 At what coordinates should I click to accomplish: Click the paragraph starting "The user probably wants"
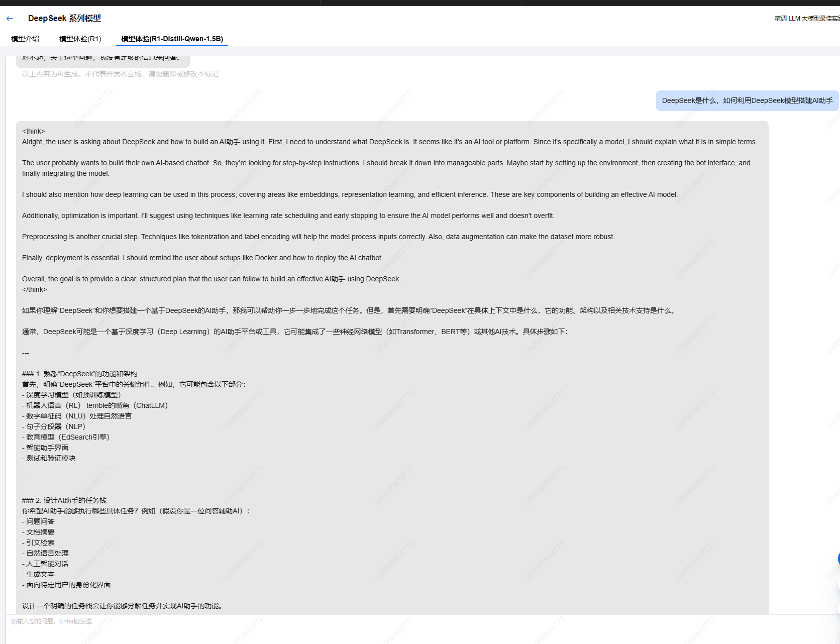tap(386, 168)
